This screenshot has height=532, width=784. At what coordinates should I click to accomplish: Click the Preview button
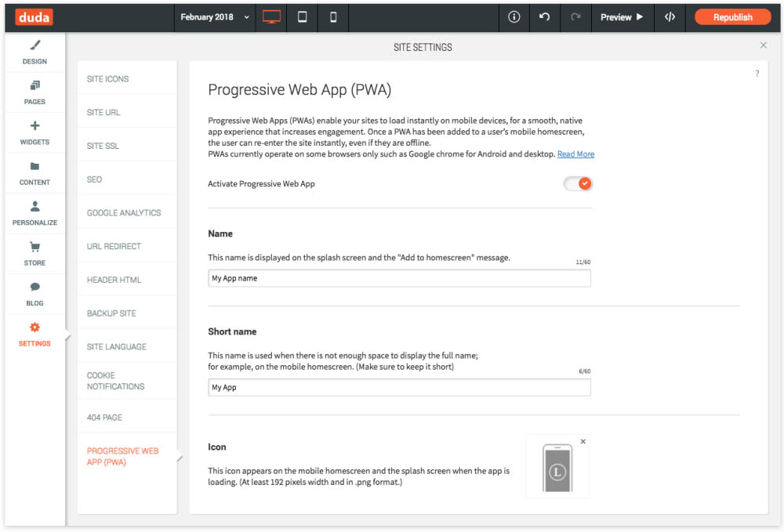(622, 17)
